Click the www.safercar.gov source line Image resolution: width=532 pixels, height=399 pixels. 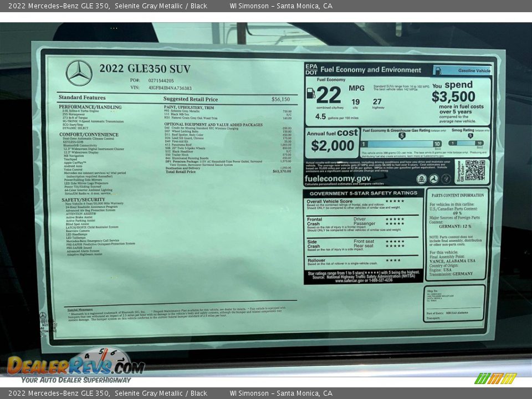pos(364,280)
